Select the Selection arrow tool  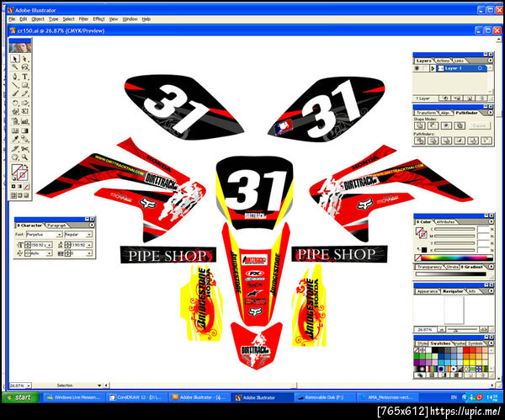[15, 59]
